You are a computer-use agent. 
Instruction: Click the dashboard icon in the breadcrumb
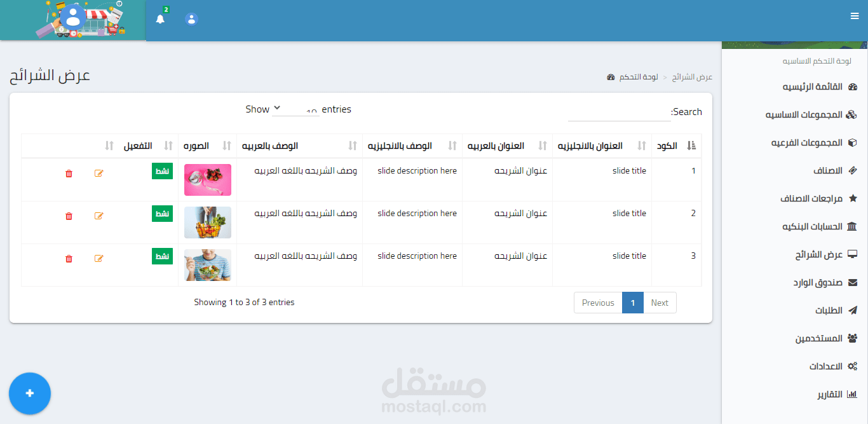click(611, 77)
